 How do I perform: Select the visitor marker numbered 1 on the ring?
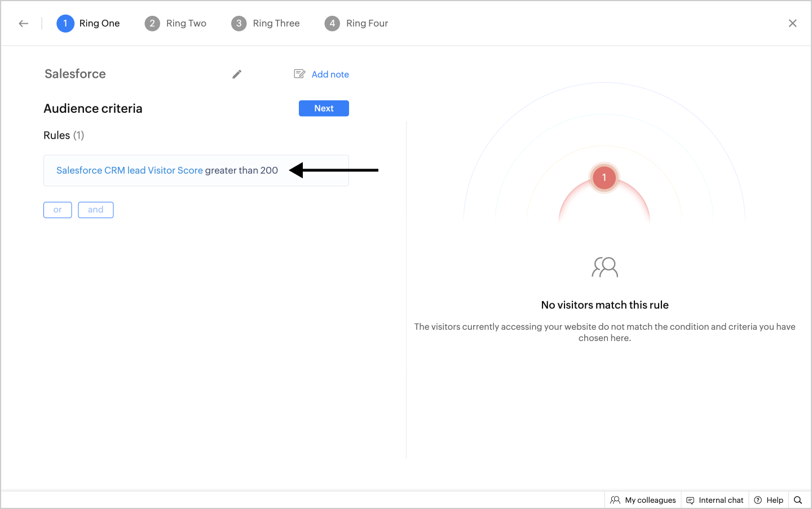pyautogui.click(x=604, y=178)
